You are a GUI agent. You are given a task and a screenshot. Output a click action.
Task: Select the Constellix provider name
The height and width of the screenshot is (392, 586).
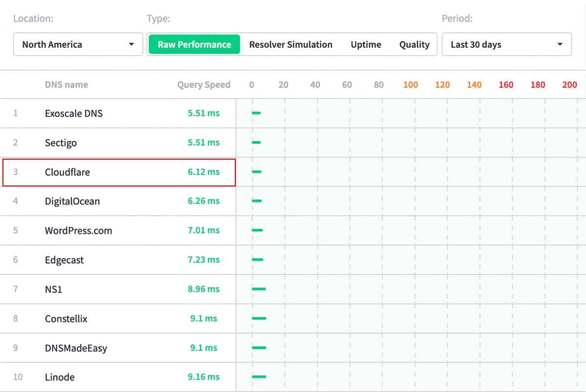point(66,318)
